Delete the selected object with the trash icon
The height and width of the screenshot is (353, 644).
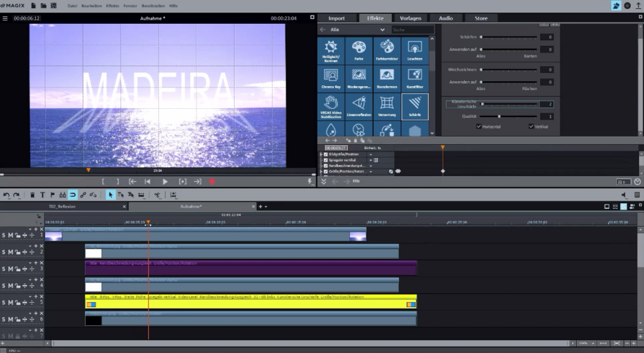click(33, 195)
